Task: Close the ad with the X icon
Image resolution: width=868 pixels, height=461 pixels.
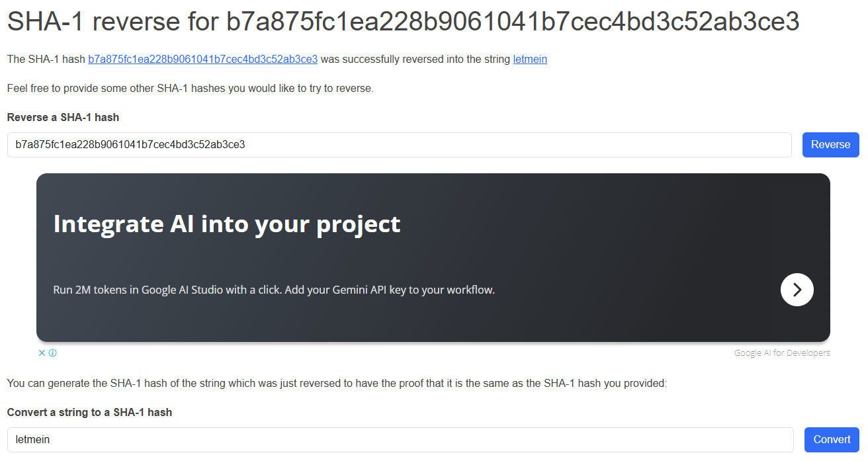Action: tap(42, 353)
